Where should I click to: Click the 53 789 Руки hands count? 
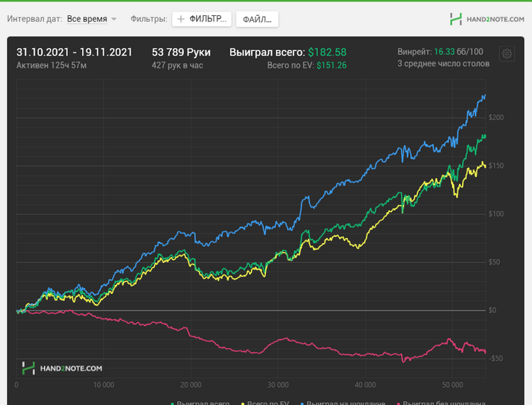pyautogui.click(x=181, y=52)
